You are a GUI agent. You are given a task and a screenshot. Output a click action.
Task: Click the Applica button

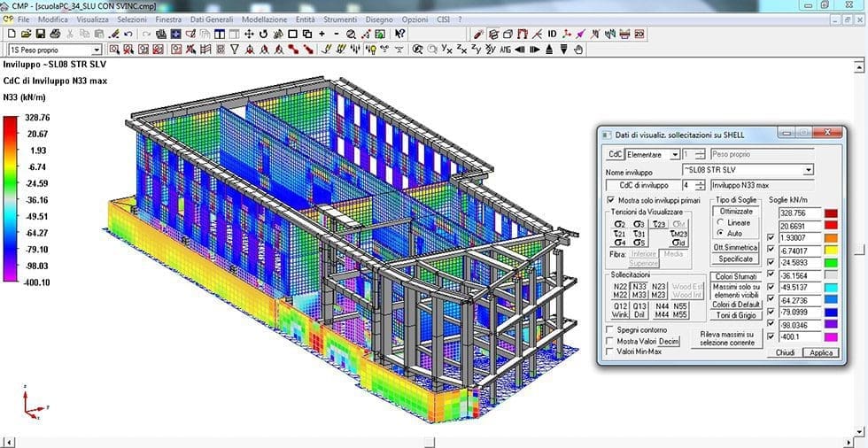click(820, 352)
